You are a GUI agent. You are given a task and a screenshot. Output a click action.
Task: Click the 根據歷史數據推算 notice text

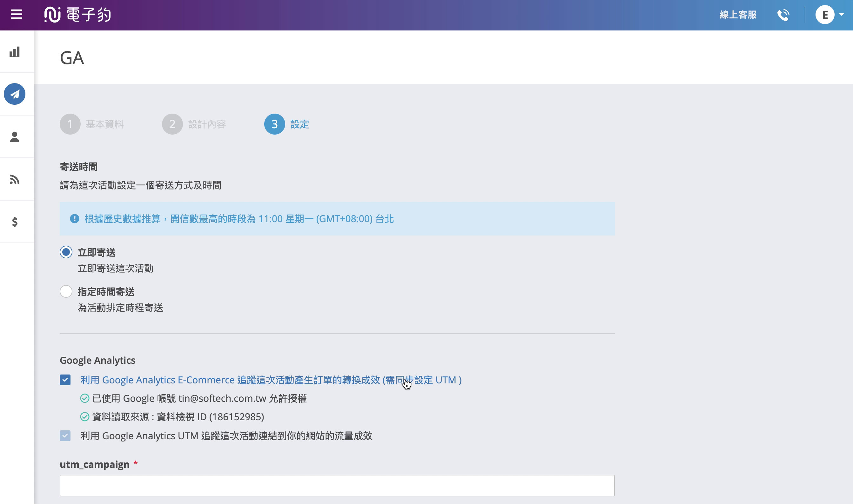coord(239,219)
